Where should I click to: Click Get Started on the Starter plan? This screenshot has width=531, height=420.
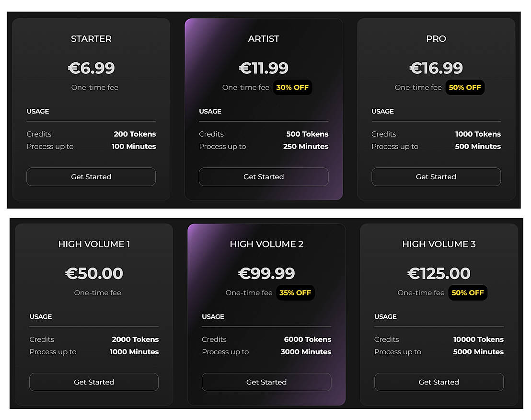91,177
